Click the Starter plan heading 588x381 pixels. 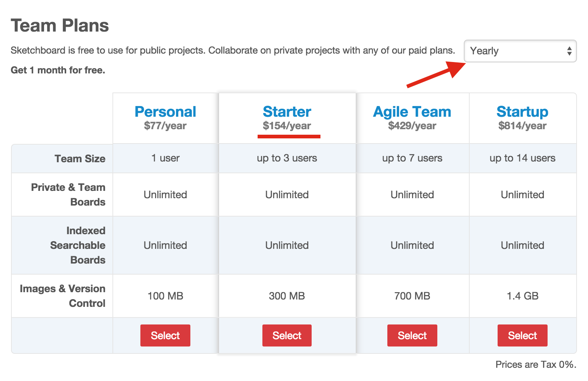[x=287, y=112]
